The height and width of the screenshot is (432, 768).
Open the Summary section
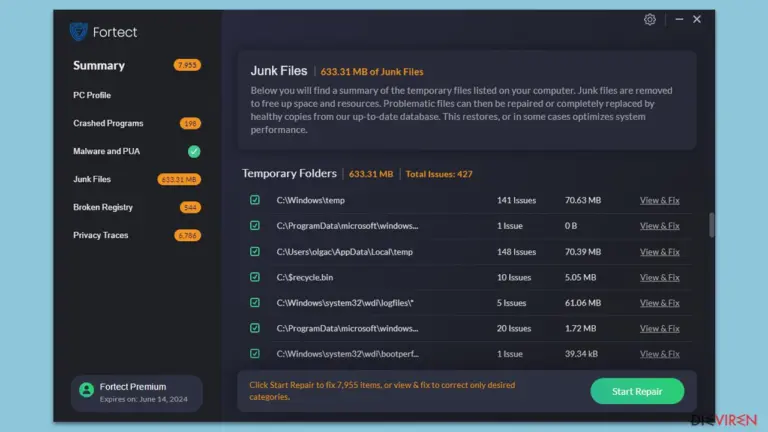click(99, 66)
